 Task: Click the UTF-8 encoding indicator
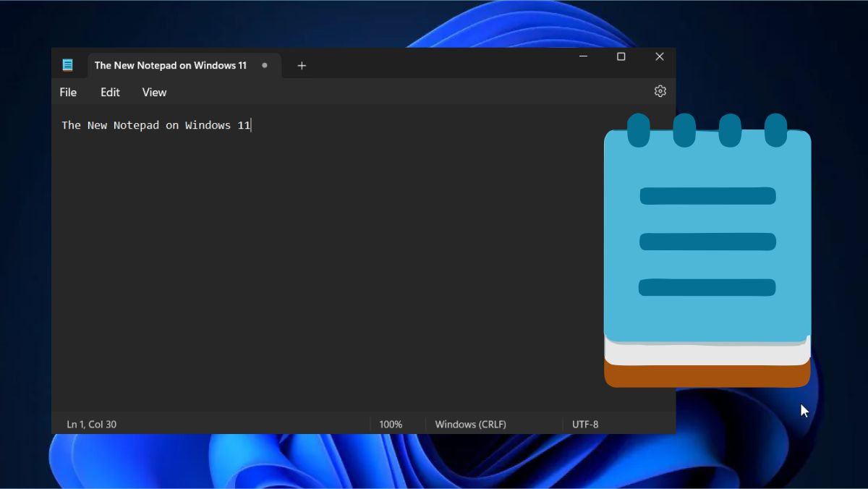tap(586, 424)
